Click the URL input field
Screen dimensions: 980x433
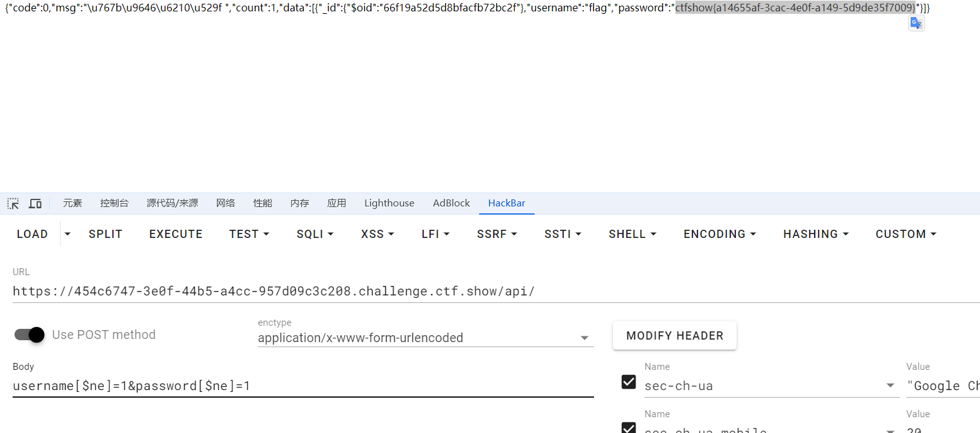(x=441, y=292)
